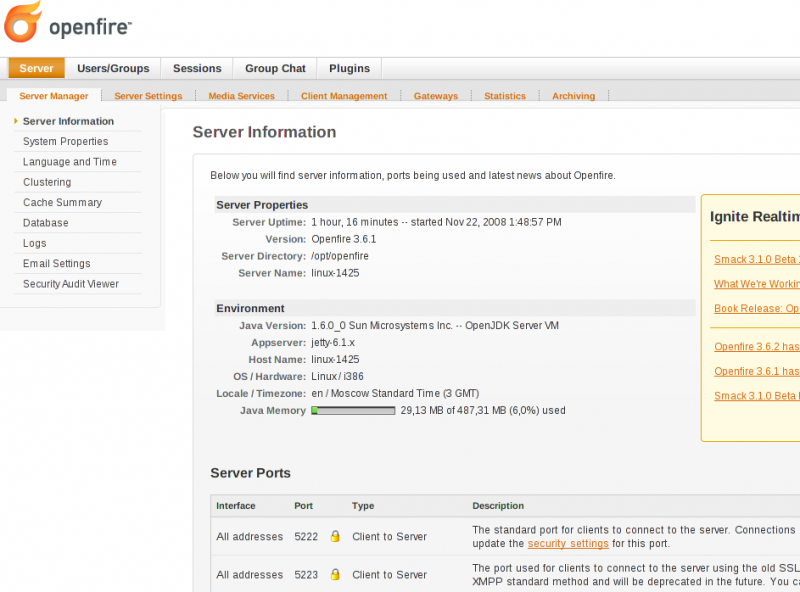Go to Client Management subtab
This screenshot has width=800, height=592.
tap(344, 96)
